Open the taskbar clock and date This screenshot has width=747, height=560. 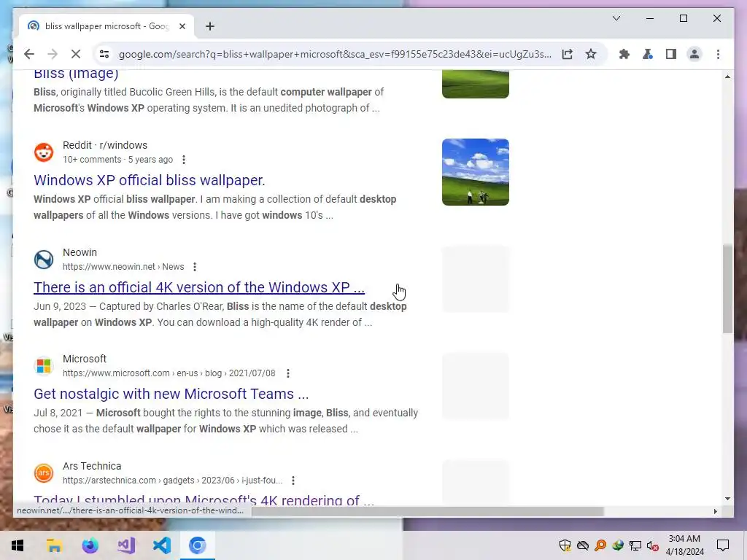coord(684,545)
